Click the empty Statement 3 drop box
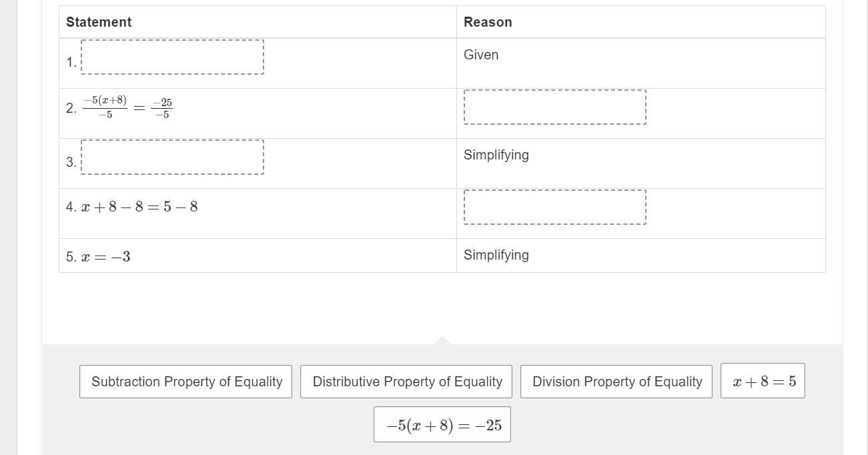This screenshot has width=868, height=455. [x=172, y=157]
